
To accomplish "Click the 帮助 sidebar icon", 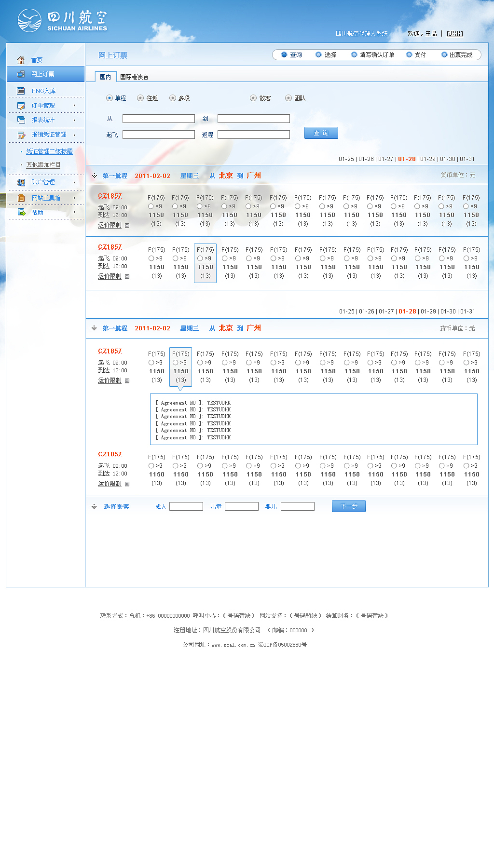I will [x=21, y=212].
